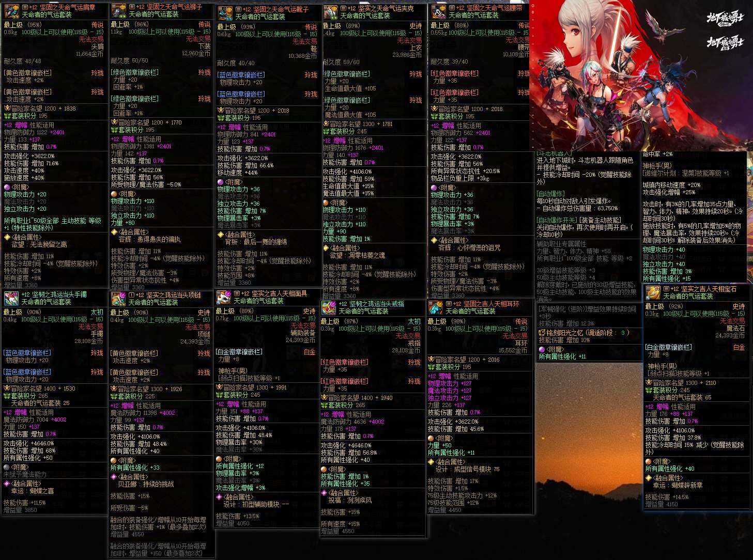753x560 pixels.
Task: Click the 23,986金币 price text
Action: click(407, 55)
